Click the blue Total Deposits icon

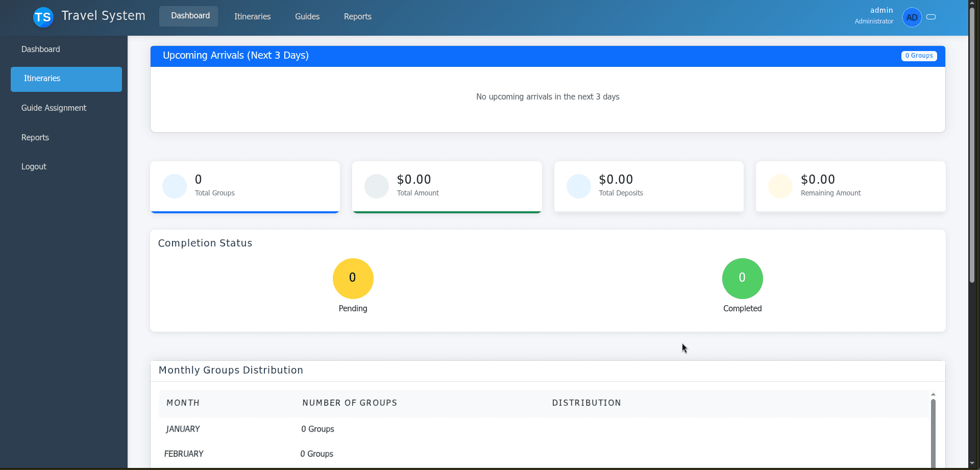[578, 186]
